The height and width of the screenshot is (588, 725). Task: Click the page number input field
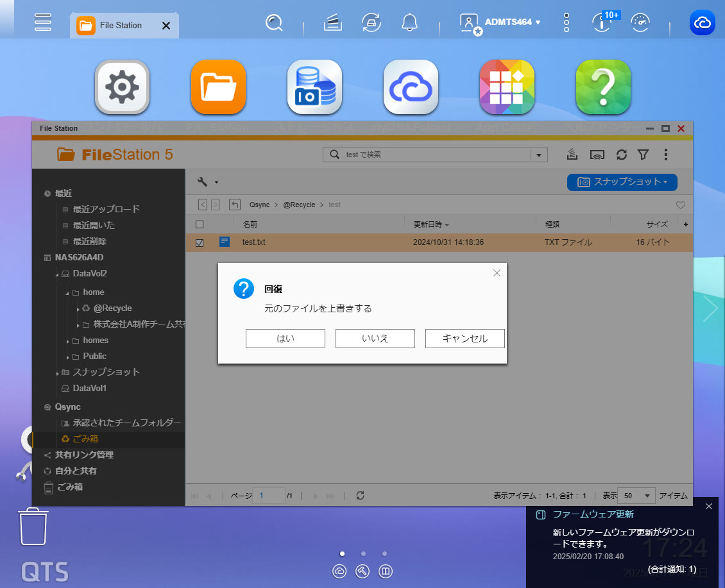coord(269,496)
